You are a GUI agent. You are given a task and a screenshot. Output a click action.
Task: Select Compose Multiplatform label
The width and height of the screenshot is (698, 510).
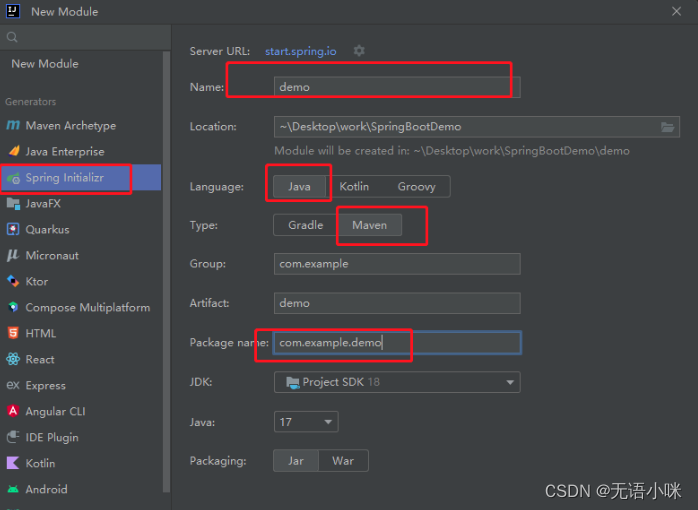(88, 308)
